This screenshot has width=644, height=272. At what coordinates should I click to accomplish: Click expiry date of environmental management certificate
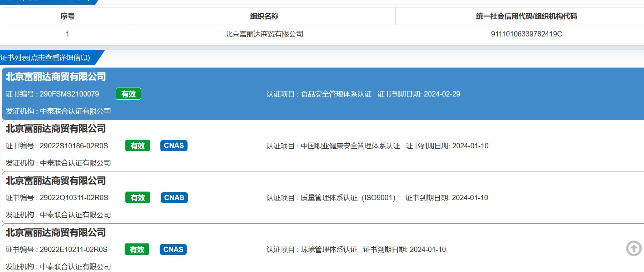click(428, 249)
